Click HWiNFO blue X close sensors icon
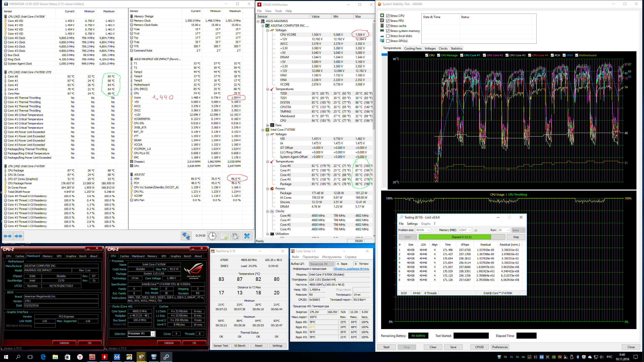644x362 pixels. point(247,236)
